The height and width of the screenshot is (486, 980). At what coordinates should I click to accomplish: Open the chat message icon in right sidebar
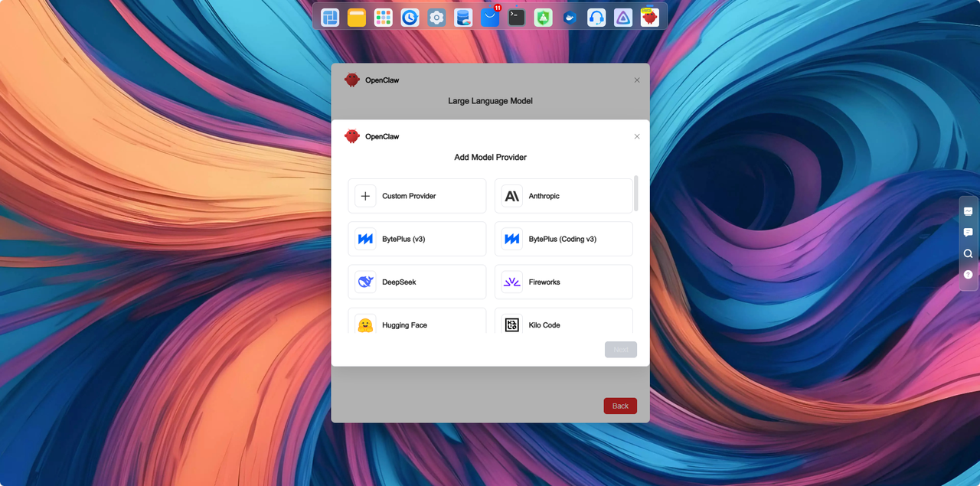coord(969,232)
